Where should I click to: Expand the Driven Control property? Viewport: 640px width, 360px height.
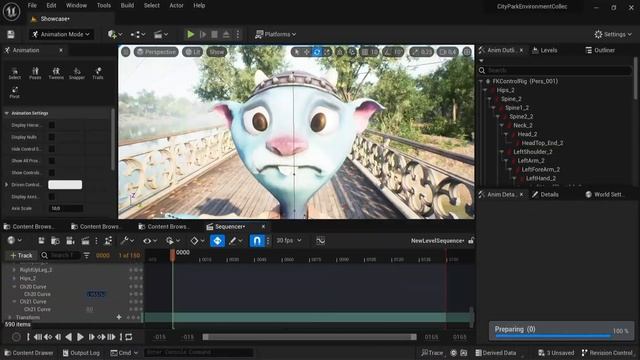(x=7, y=184)
